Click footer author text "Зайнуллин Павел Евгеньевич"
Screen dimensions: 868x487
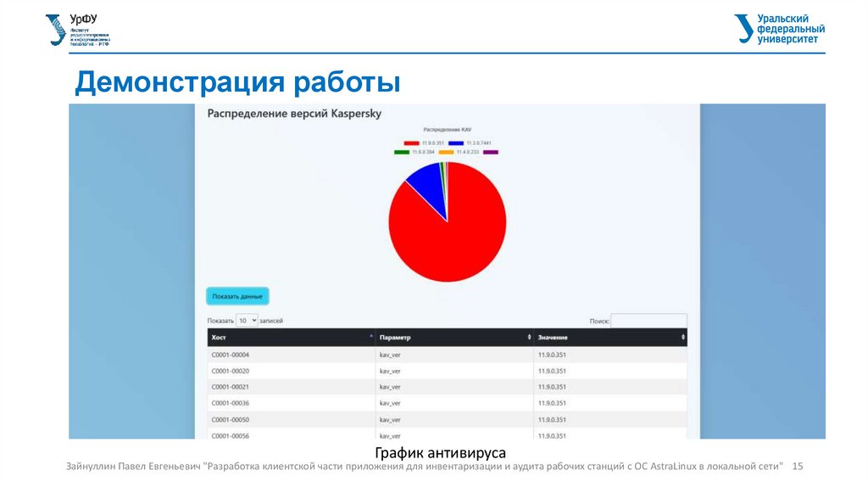click(x=133, y=467)
